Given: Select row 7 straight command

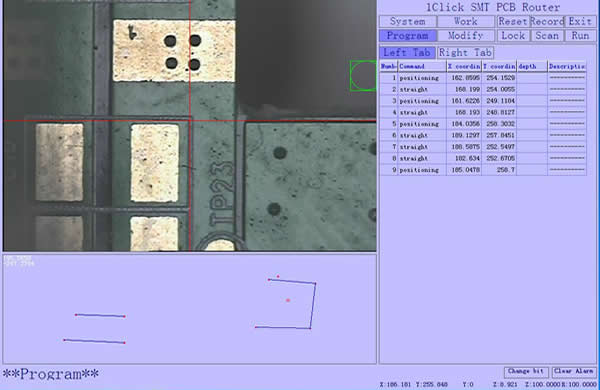Looking at the screenshot, I should point(483,147).
